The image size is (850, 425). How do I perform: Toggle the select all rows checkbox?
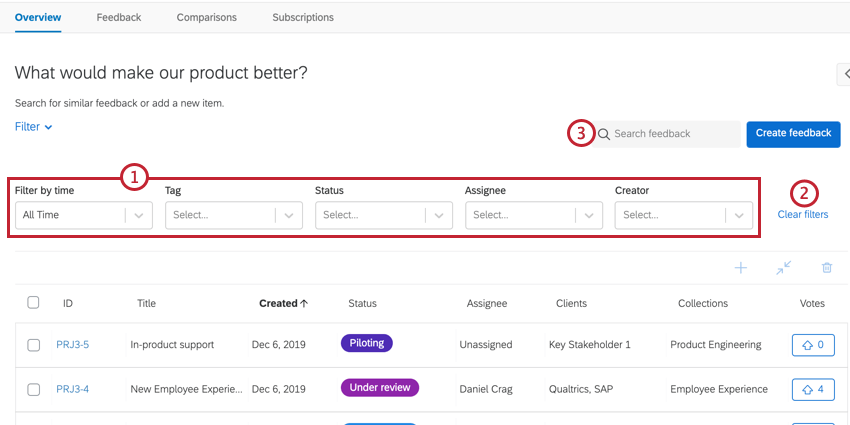click(33, 303)
